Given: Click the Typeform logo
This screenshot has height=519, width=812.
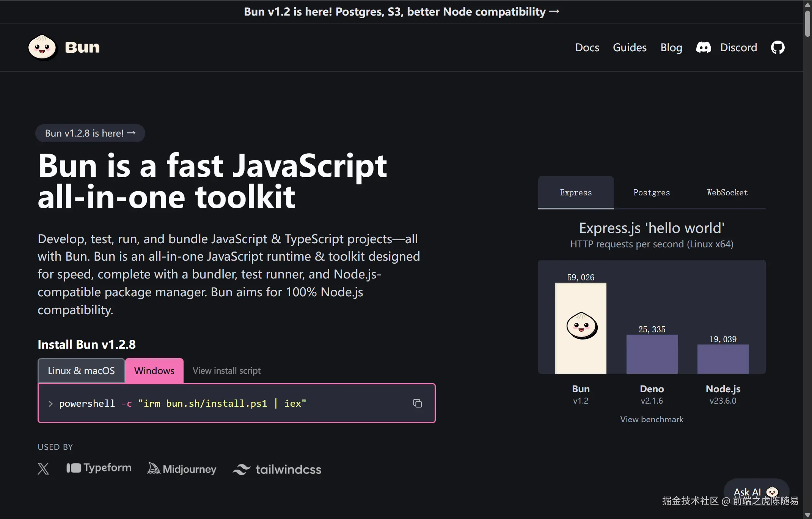Looking at the screenshot, I should [x=99, y=468].
